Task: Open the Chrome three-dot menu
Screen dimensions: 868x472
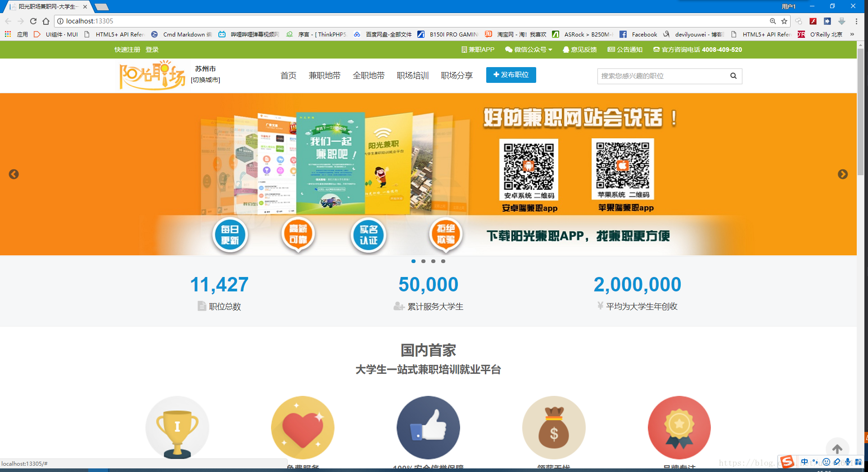Action: [x=856, y=21]
